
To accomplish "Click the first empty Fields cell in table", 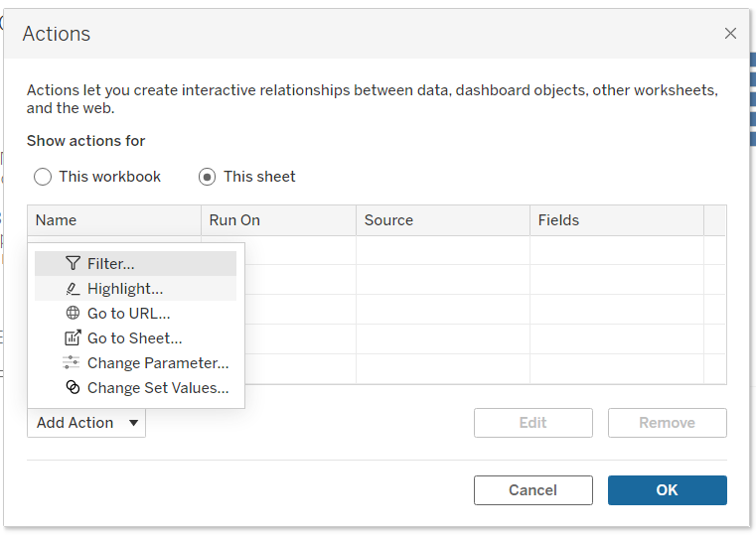I will point(616,250).
